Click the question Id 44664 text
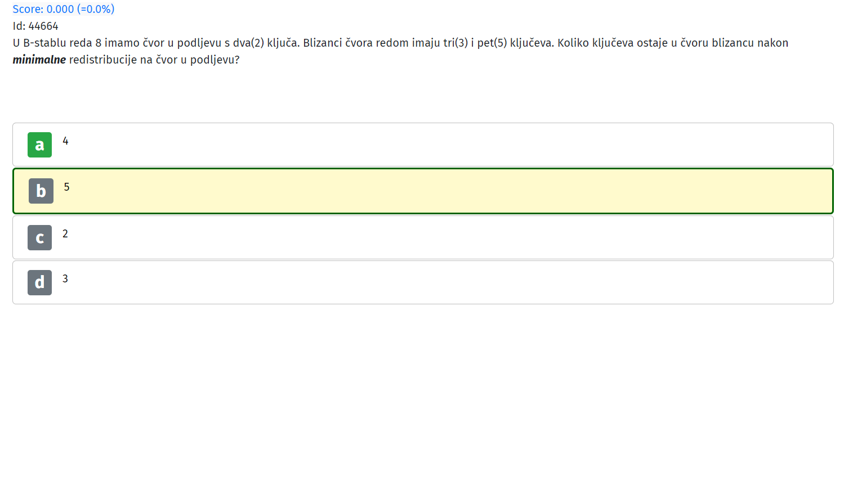 point(35,26)
